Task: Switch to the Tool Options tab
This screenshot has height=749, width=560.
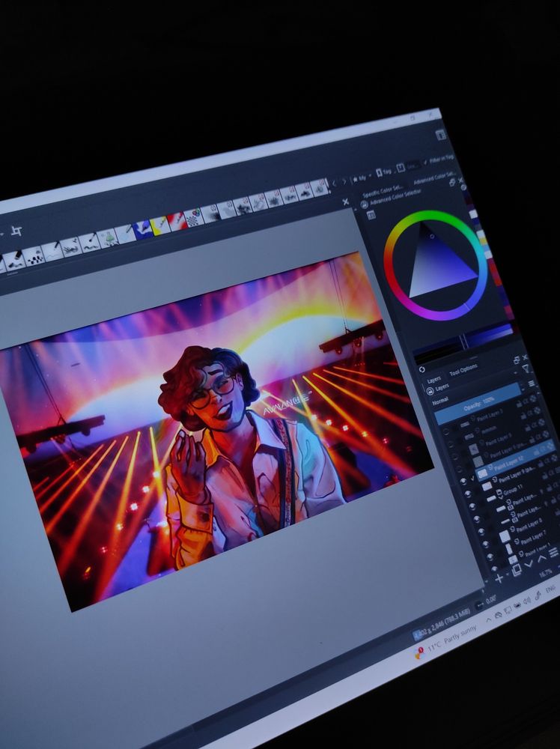Action: click(463, 370)
